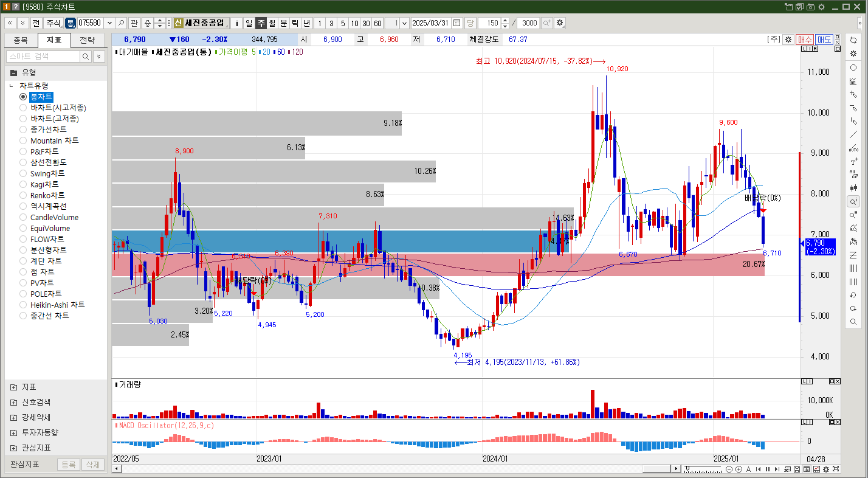
Task: Expand the 관심지표 section
Action: tap(13, 448)
